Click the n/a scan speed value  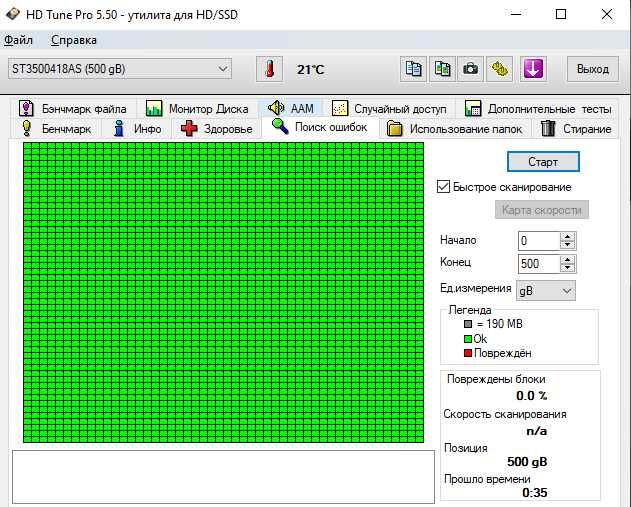(537, 431)
